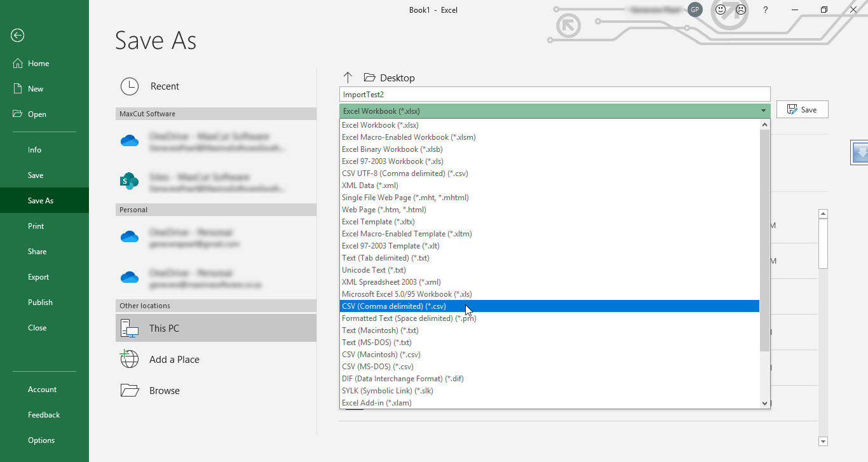Viewport: 868px width, 462px height.
Task: Click the Save command in sidebar
Action: (x=44, y=175)
